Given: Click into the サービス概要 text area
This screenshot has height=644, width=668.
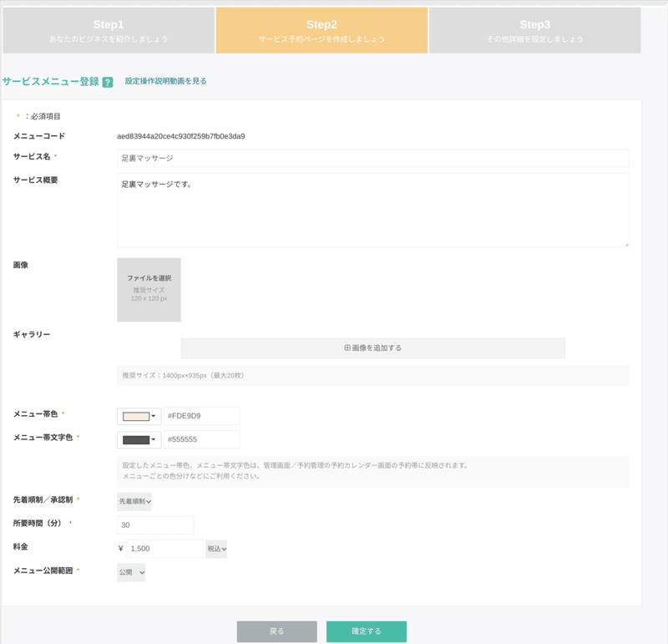Looking at the screenshot, I should (x=372, y=210).
